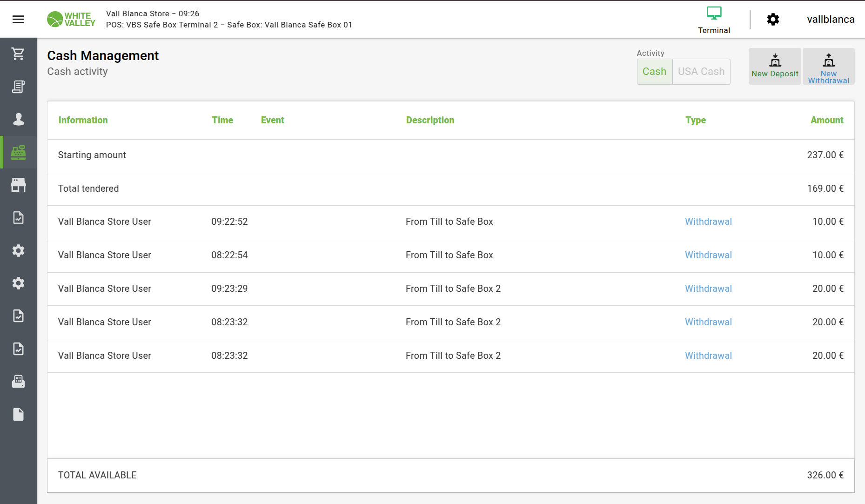The image size is (865, 504).
Task: Select the cash register sidebar icon
Action: click(x=18, y=152)
